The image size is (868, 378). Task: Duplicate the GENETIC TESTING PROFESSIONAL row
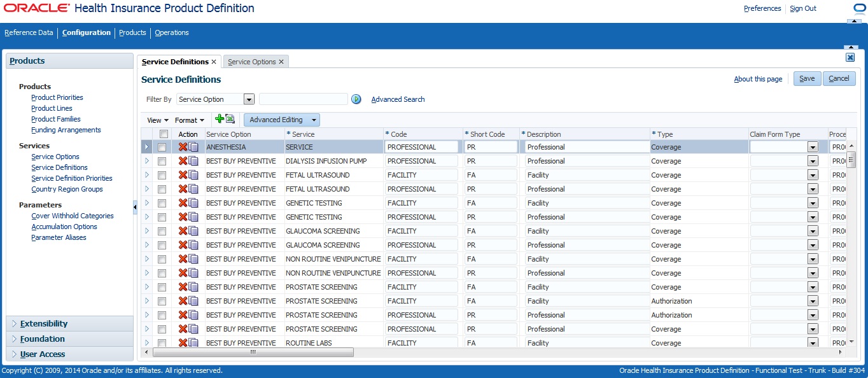coord(193,217)
